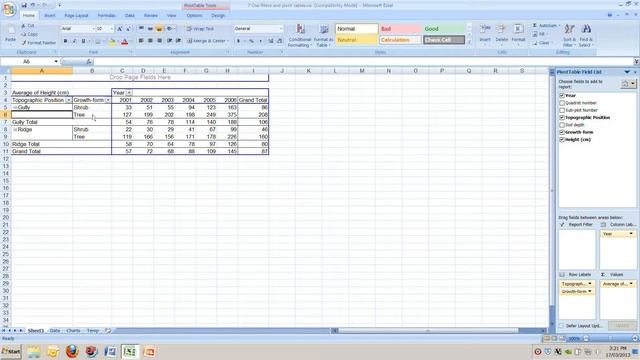Open the Formulas ribbon tab
This screenshot has height=360, width=640.
tap(107, 16)
